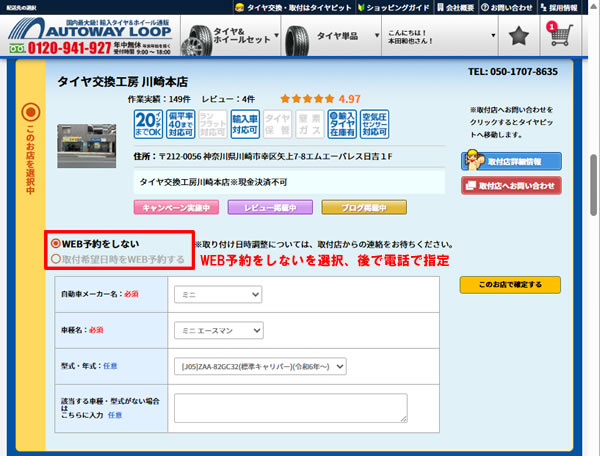Open the 自動車メーカー名 dropdown
Viewport: 600px width, 456px height.
[x=218, y=295]
